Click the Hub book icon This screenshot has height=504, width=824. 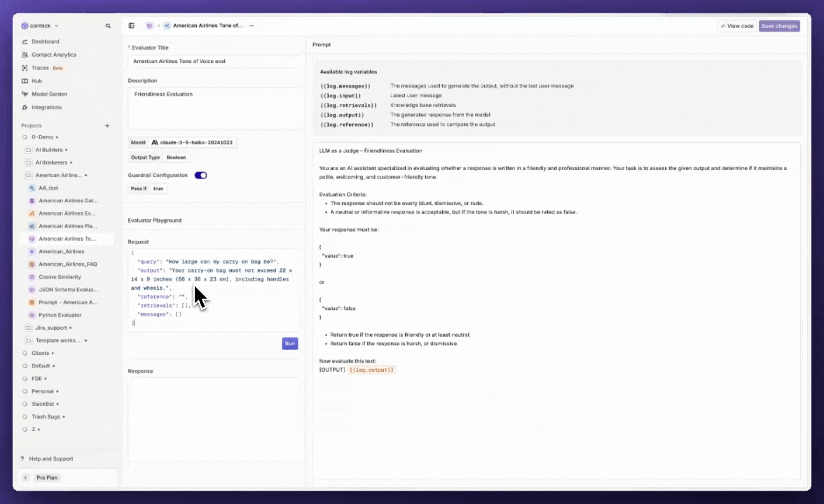tap(25, 81)
